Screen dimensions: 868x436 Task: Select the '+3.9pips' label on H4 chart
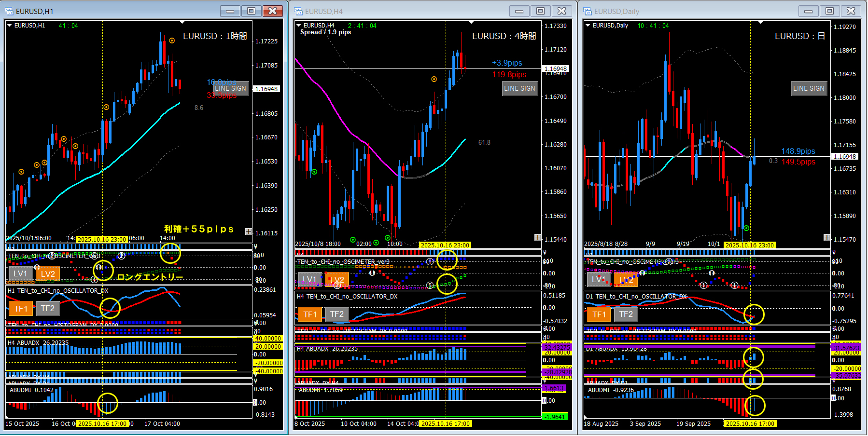coord(507,63)
